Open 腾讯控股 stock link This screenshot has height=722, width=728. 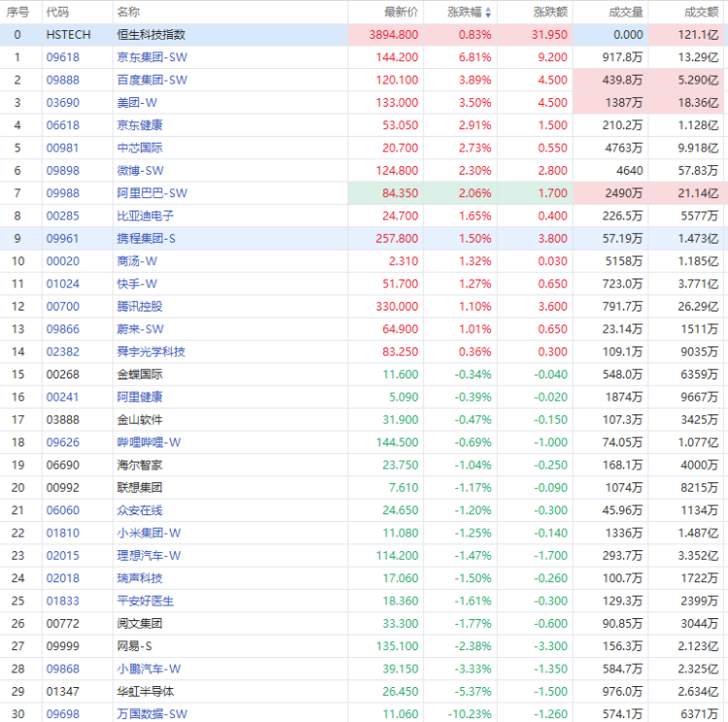click(x=140, y=307)
